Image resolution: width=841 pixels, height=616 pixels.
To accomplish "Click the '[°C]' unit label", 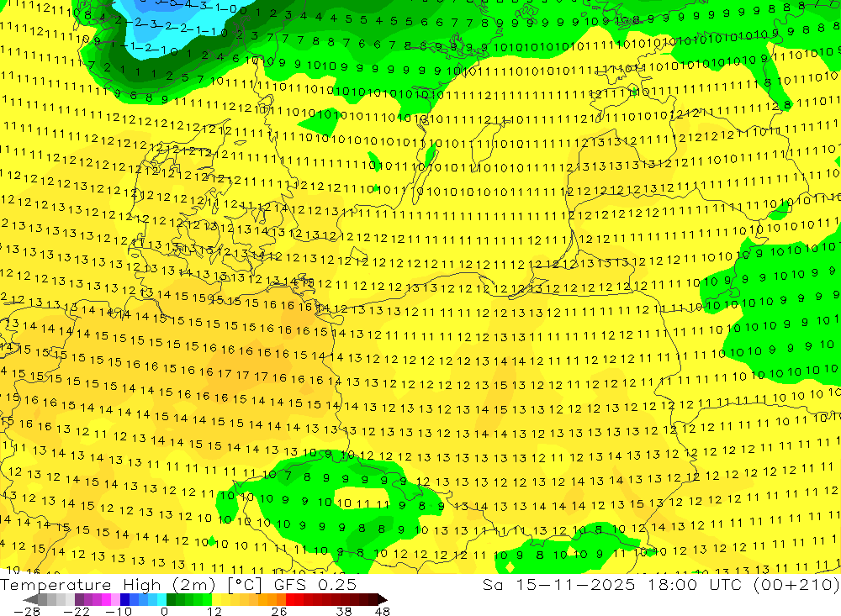I will [244, 585].
